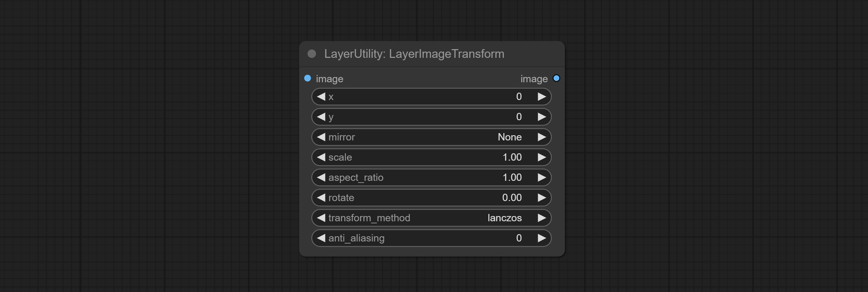Select previous transform_method with left arrow
The height and width of the screenshot is (292, 868).
click(321, 218)
